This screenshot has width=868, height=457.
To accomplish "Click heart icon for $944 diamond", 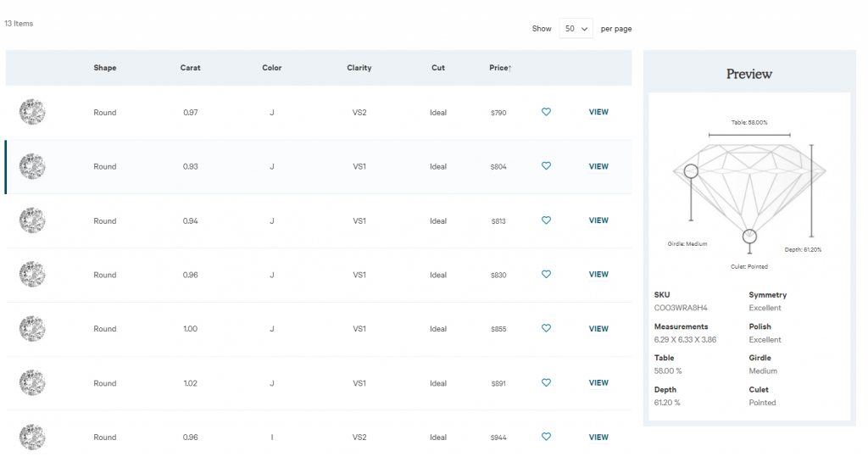I will tap(546, 437).
